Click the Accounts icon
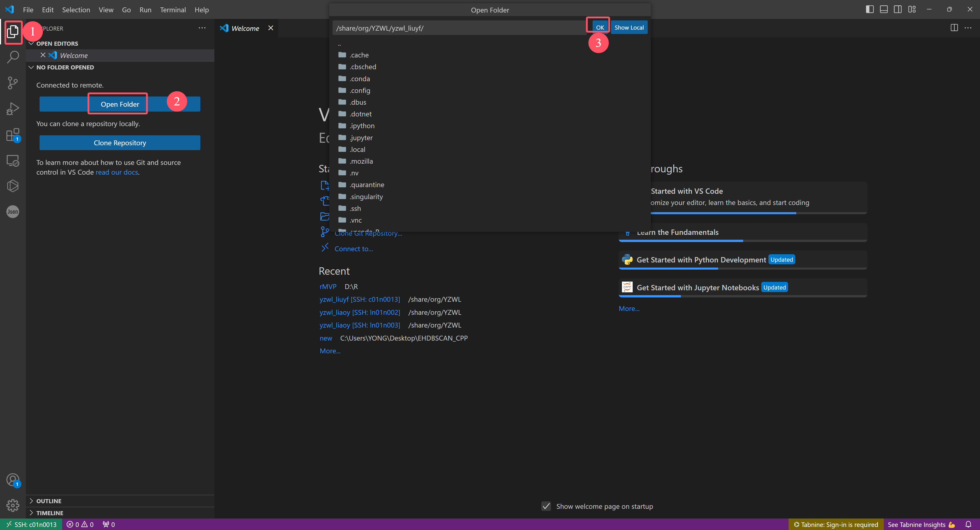The image size is (980, 530). [x=13, y=480]
